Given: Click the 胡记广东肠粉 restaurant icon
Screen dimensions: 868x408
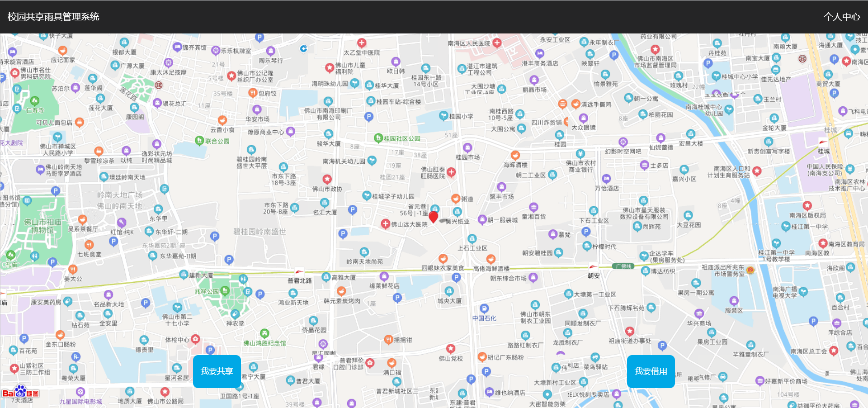Looking at the screenshot, I should coord(482,357).
